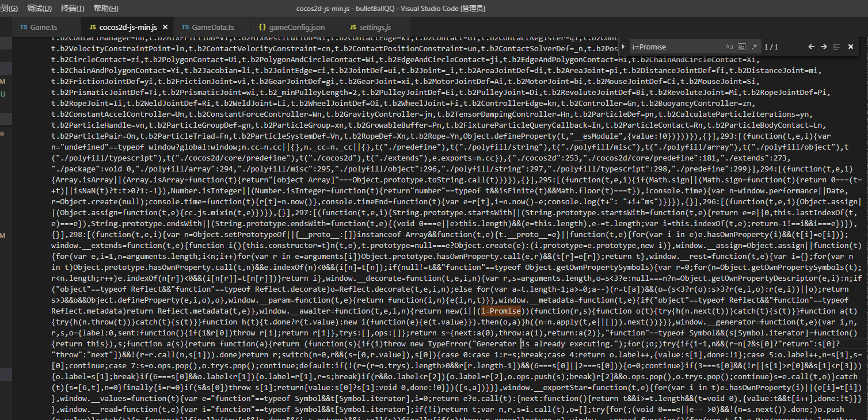The image size is (868, 420).
Task: Close the find widget
Action: [851, 47]
